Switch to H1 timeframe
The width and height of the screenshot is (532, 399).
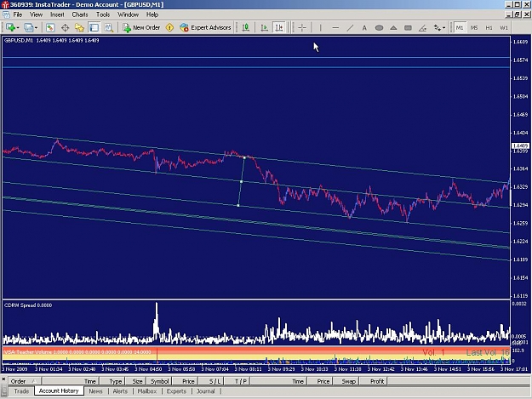[489, 27]
